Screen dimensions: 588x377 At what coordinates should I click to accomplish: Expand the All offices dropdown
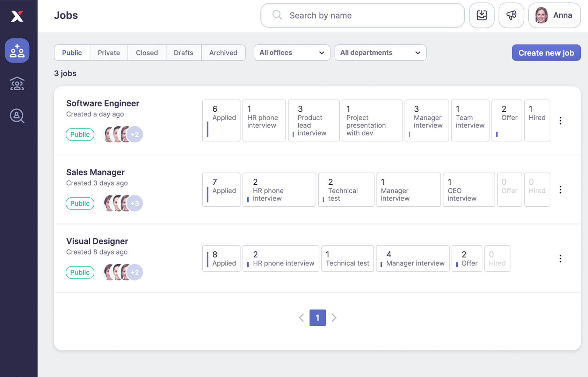pyautogui.click(x=292, y=53)
